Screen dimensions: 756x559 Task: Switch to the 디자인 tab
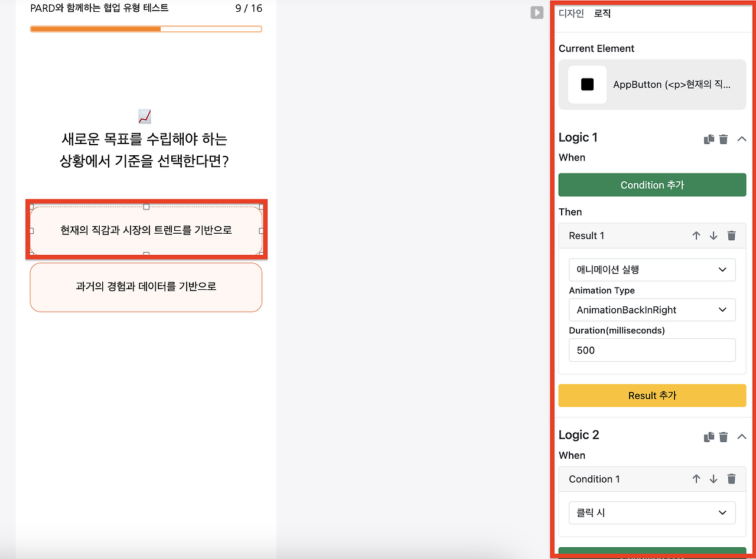571,13
